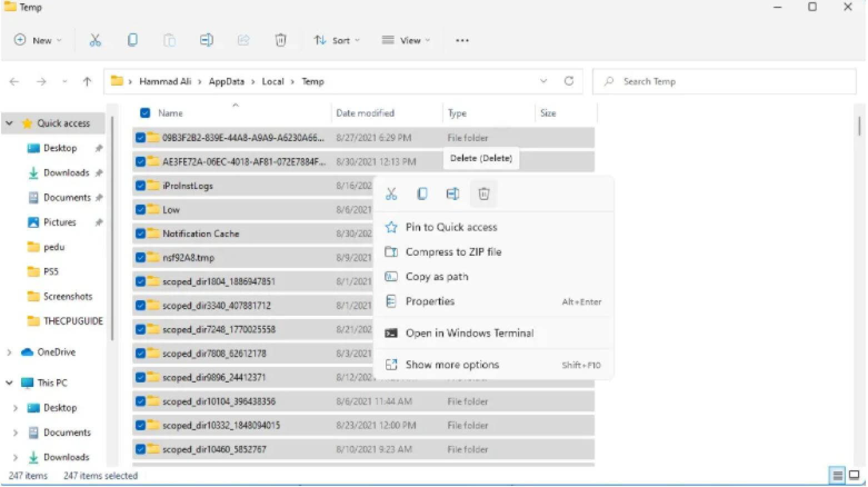Uncheck the Low folder checkbox
This screenshot has height=487, width=868.
click(x=141, y=210)
